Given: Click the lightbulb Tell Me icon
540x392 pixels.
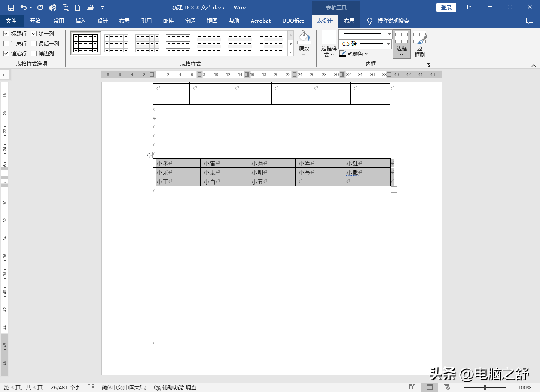Looking at the screenshot, I should (369, 21).
